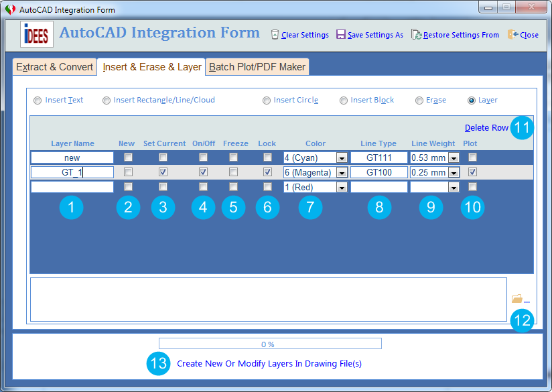Viewport: 552px width, 392px height.
Task: Click the Save Settings As floppy icon
Action: 340,34
